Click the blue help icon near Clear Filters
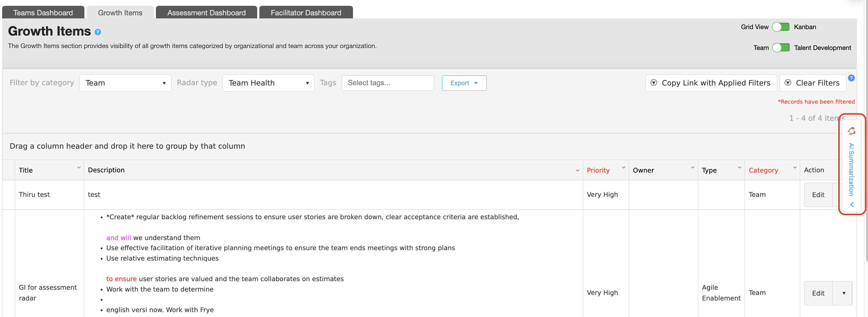868x317 pixels. [x=851, y=78]
